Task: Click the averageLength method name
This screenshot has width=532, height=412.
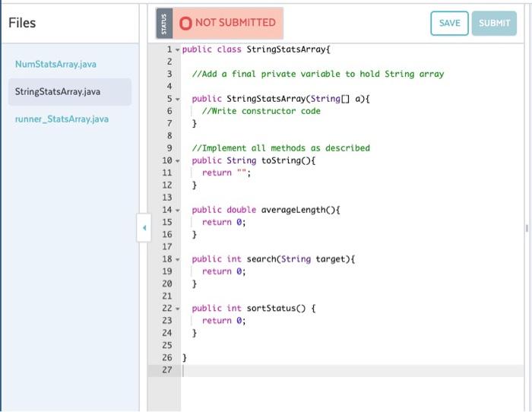Action: 293,210
